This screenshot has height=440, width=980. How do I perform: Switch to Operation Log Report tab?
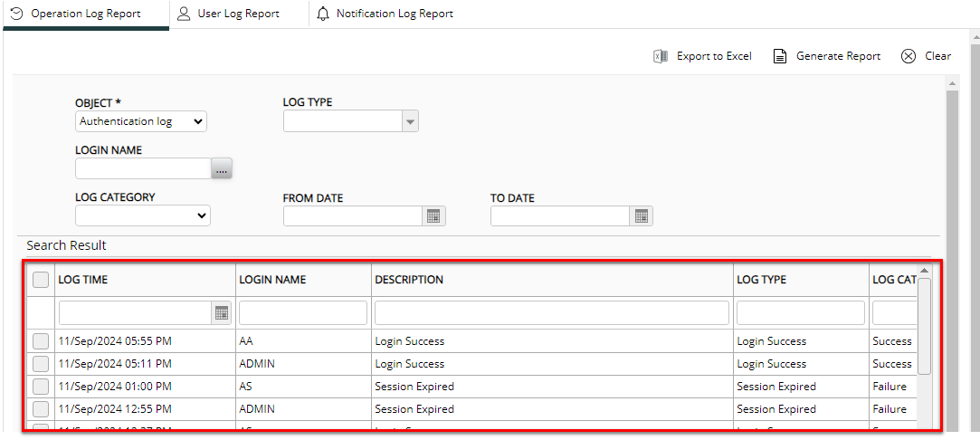86,14
